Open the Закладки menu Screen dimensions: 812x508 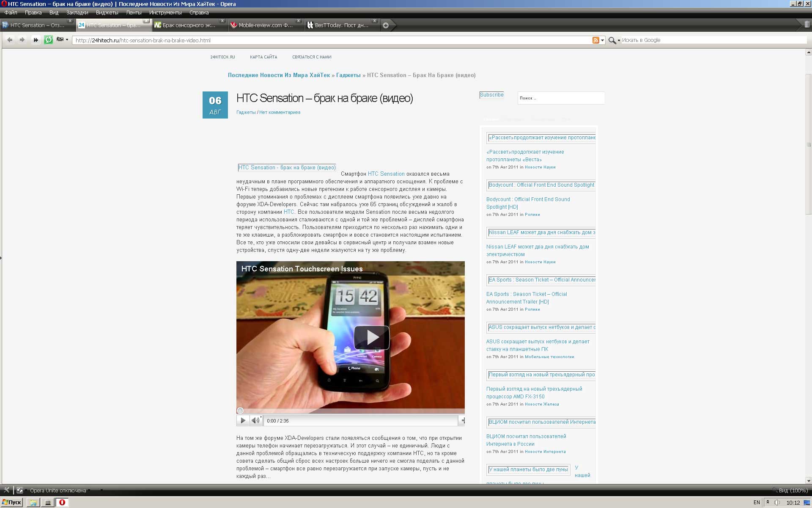(77, 13)
